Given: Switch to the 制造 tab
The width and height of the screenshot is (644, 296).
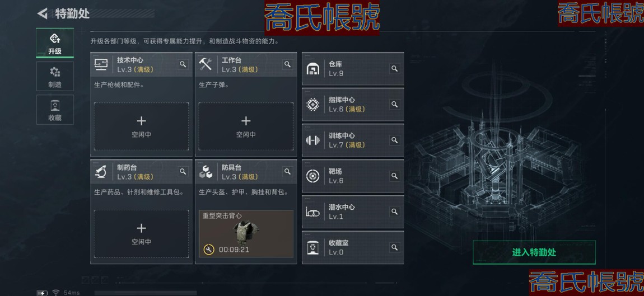Looking at the screenshot, I should 55,76.
